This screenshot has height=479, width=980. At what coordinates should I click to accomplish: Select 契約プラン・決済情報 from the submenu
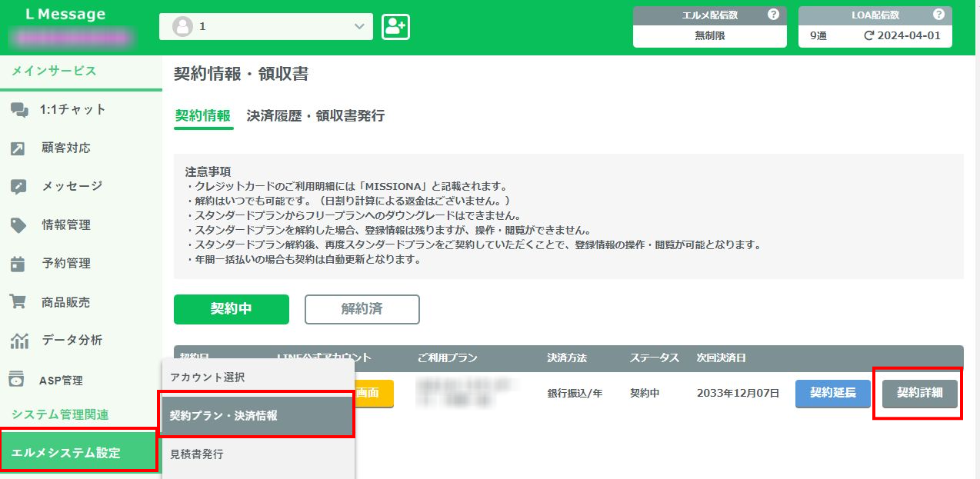click(256, 416)
